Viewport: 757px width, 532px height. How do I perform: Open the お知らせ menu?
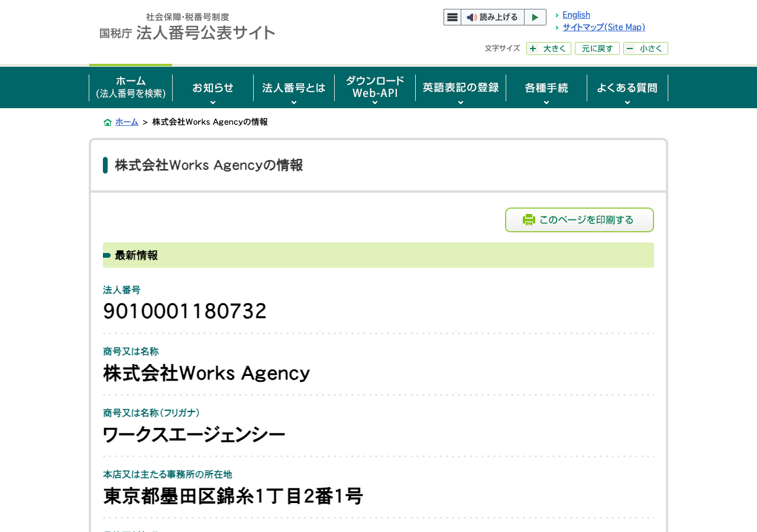[213, 87]
